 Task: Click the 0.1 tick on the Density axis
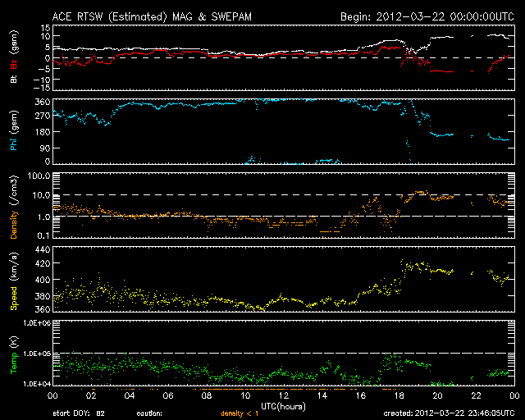click(x=43, y=235)
